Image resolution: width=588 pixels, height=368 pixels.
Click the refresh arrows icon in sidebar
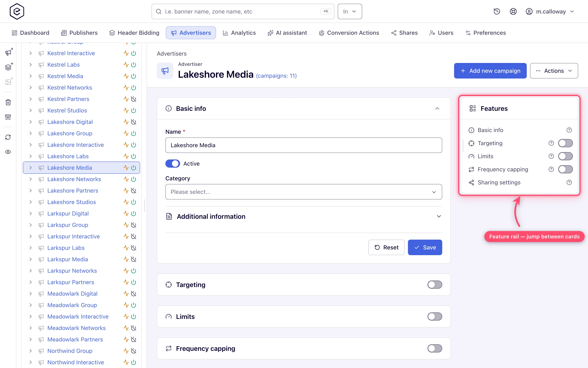pyautogui.click(x=8, y=137)
